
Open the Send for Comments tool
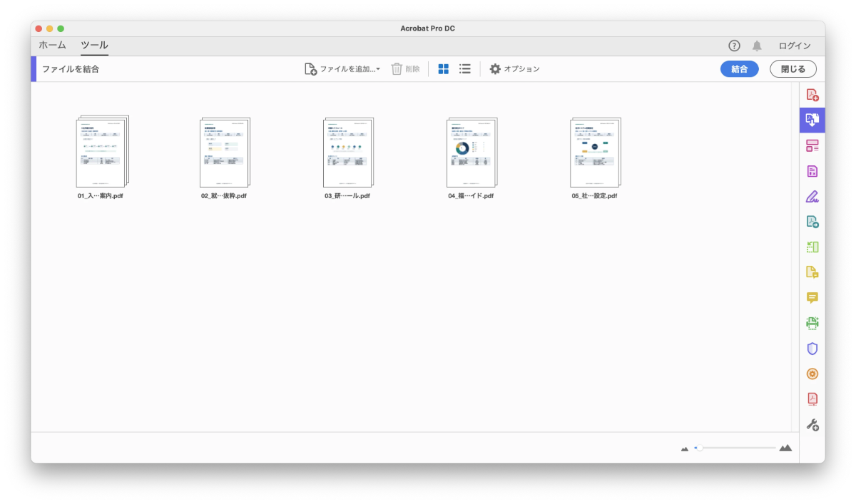pos(812,272)
